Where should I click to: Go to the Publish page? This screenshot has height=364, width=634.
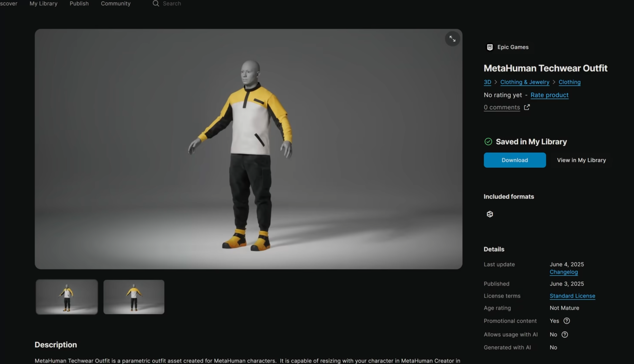(x=79, y=3)
